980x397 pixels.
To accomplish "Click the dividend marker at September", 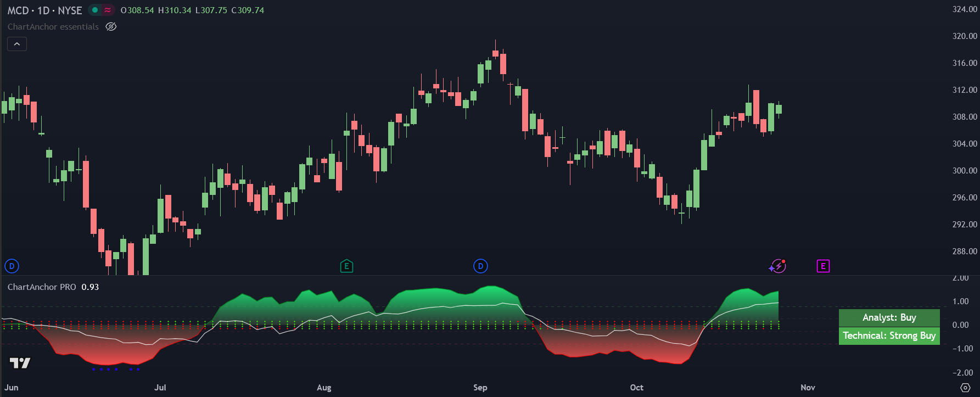I will [480, 266].
